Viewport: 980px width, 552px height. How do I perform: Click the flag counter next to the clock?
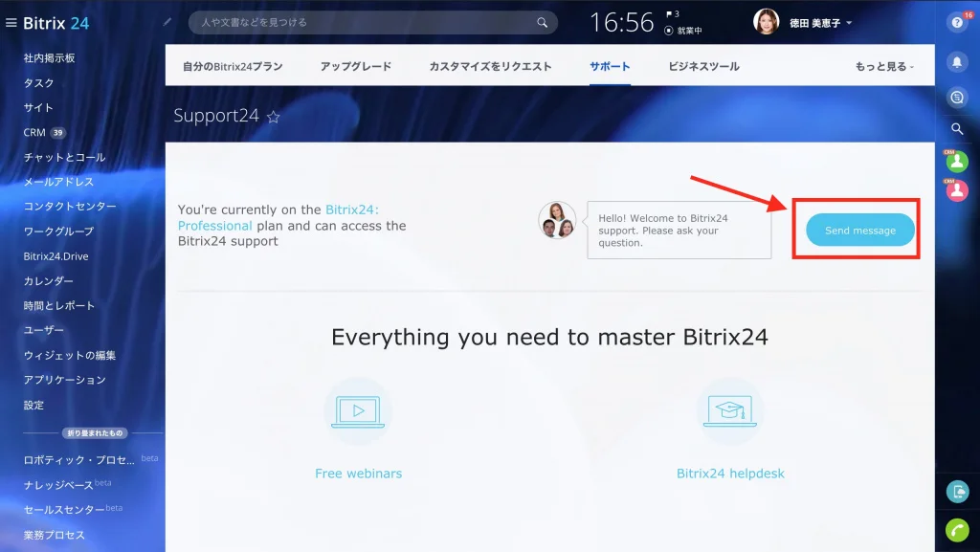(x=673, y=13)
